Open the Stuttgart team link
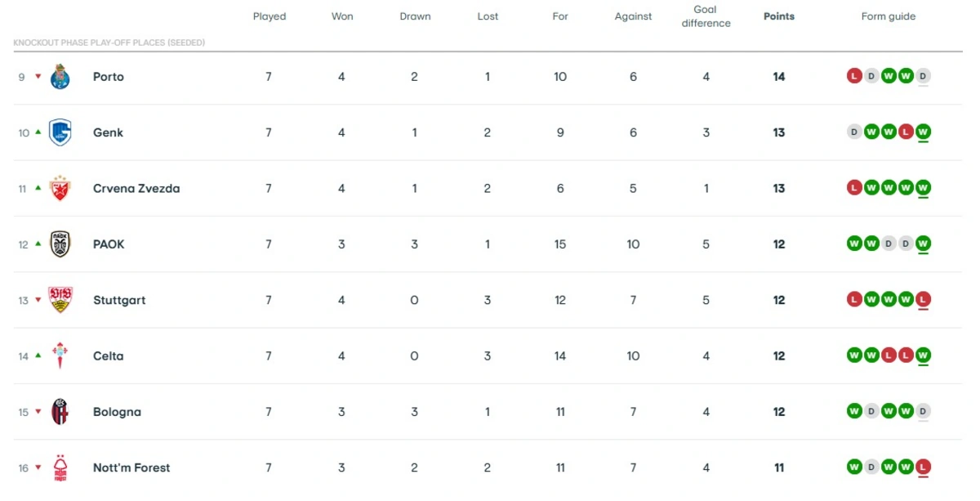Screen dimensions: 980x501 pos(119,300)
